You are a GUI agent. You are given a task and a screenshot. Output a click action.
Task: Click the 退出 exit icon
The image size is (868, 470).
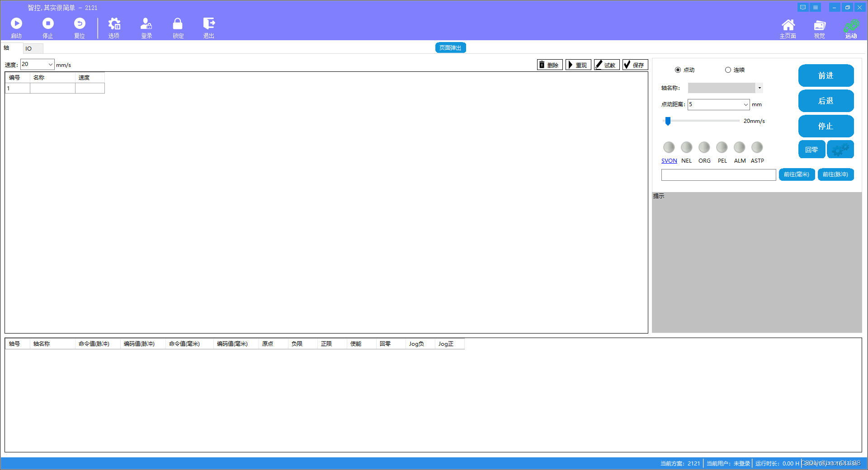point(209,23)
